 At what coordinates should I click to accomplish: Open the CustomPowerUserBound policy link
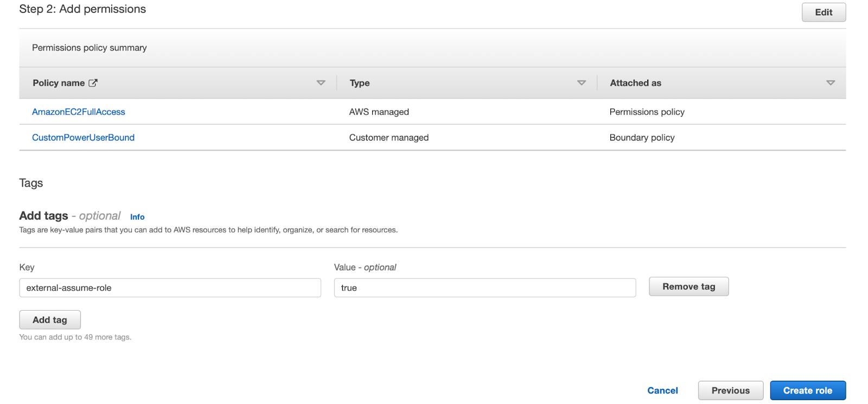point(83,138)
